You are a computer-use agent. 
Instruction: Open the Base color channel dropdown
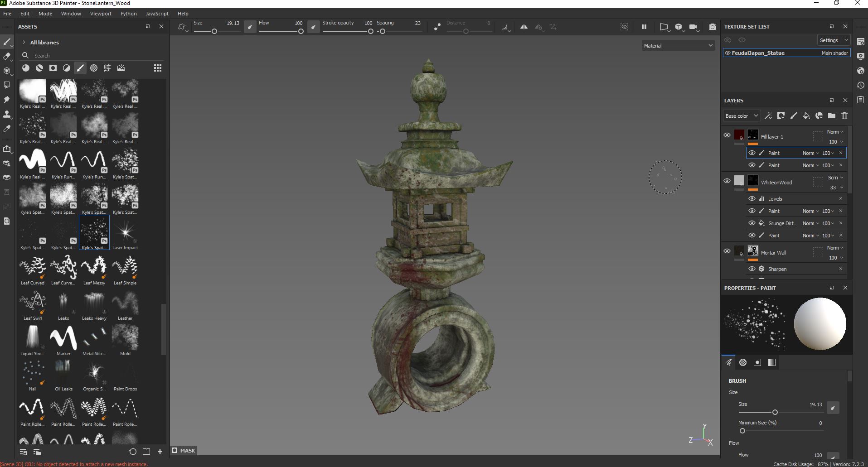[741, 116]
